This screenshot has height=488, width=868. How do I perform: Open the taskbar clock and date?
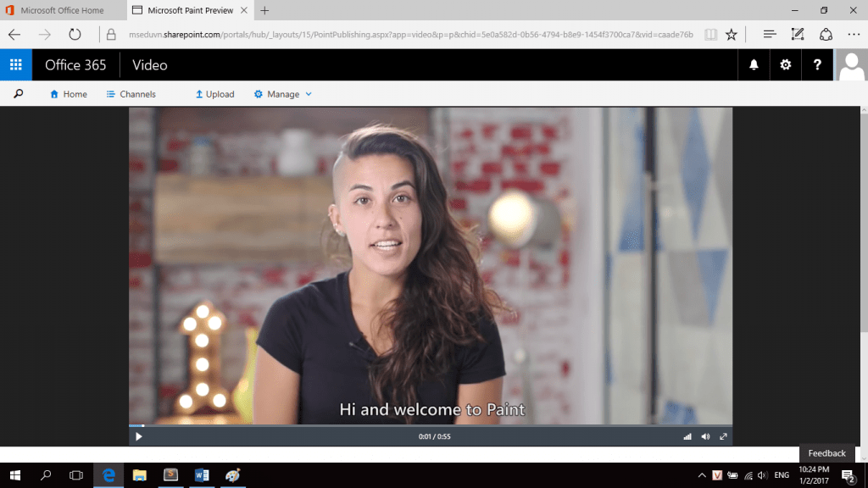pos(814,475)
